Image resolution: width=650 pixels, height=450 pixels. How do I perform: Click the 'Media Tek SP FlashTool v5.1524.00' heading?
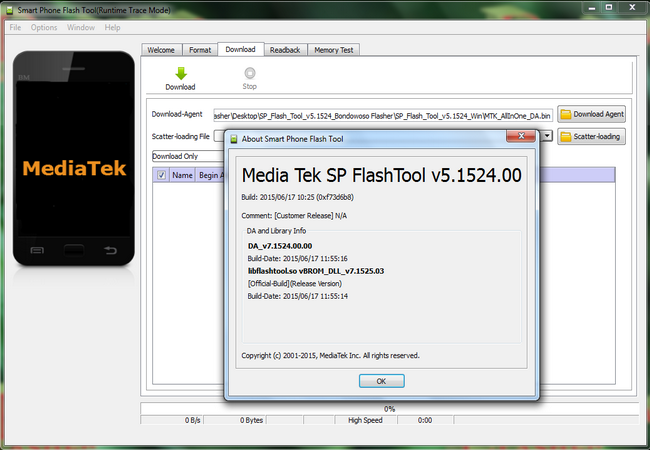coord(381,175)
